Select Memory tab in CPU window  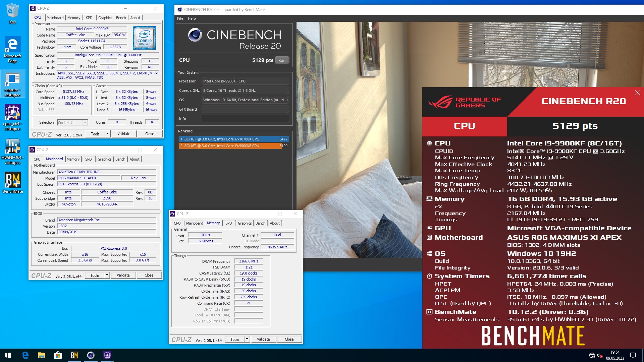74,18
